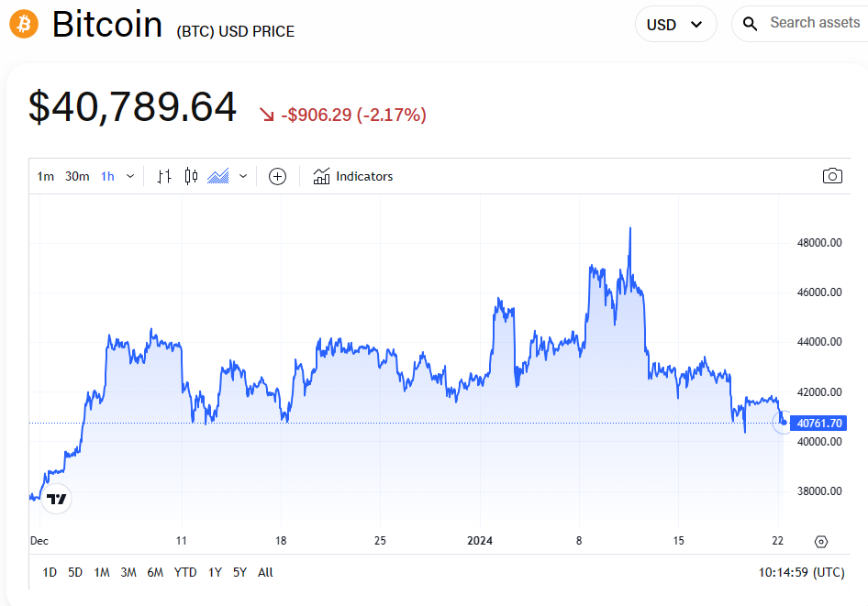
Task: Select the area chart style icon
Action: point(218,176)
